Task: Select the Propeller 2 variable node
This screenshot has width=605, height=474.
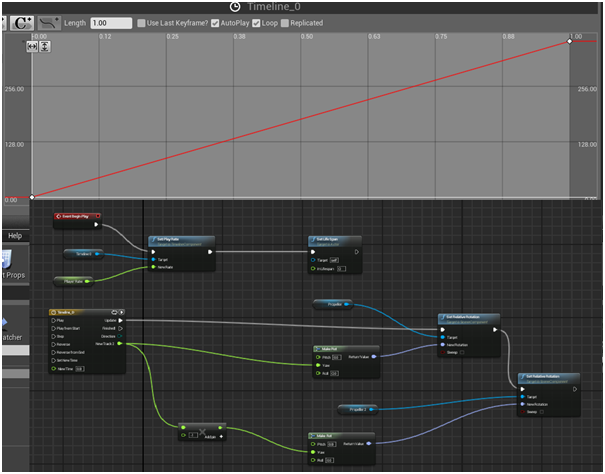Action: tap(357, 410)
